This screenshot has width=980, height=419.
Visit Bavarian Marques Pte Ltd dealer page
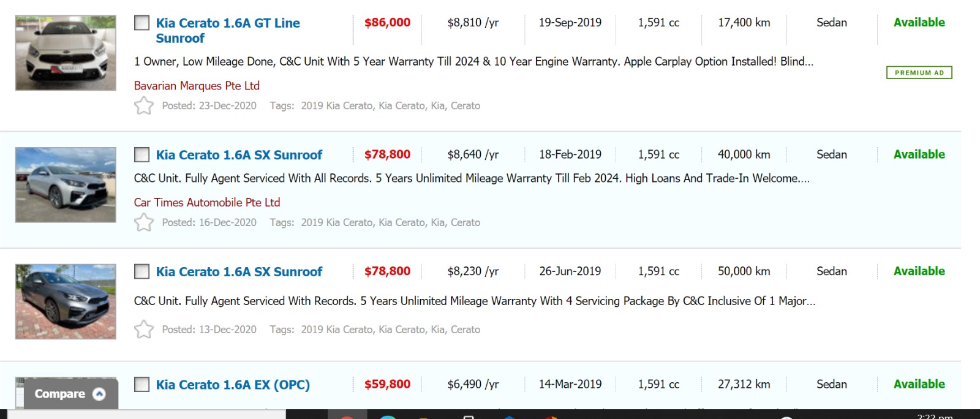(x=197, y=86)
